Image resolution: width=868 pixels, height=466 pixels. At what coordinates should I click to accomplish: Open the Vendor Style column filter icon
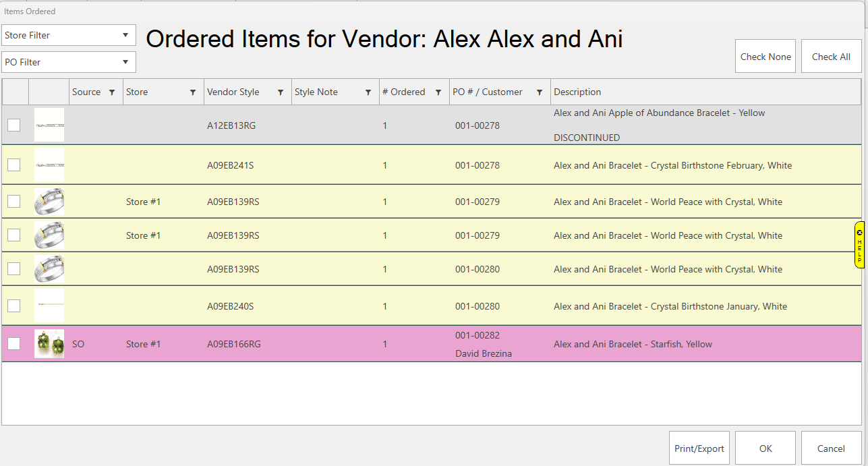pos(281,92)
